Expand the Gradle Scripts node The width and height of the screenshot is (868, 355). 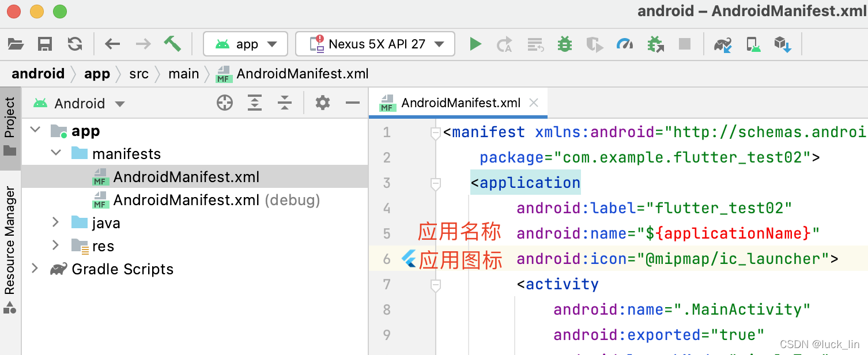(x=35, y=269)
